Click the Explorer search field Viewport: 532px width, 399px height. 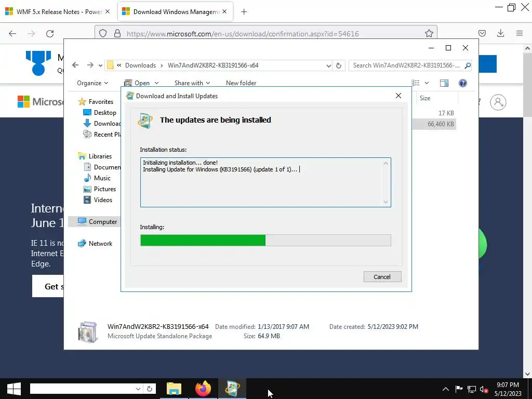click(x=406, y=65)
